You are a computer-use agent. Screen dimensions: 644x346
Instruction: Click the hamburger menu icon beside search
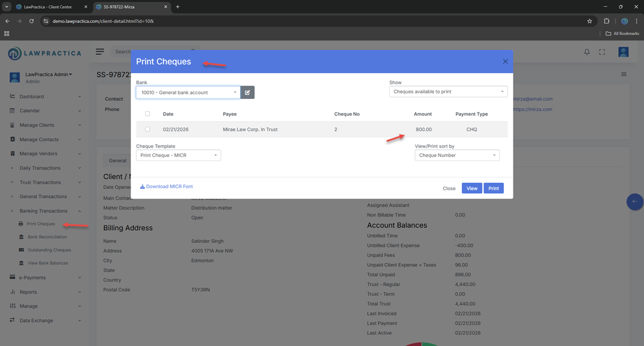[x=100, y=52]
